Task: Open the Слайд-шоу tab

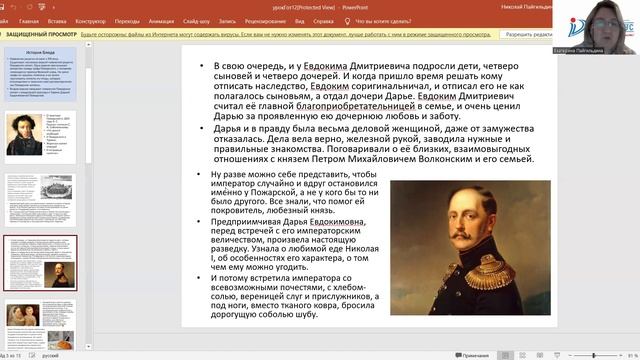Action: tap(196, 21)
